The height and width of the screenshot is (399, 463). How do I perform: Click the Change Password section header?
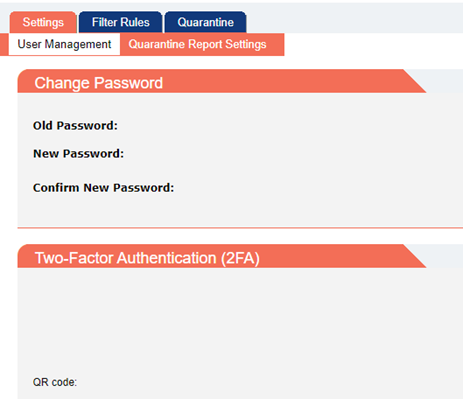point(99,83)
